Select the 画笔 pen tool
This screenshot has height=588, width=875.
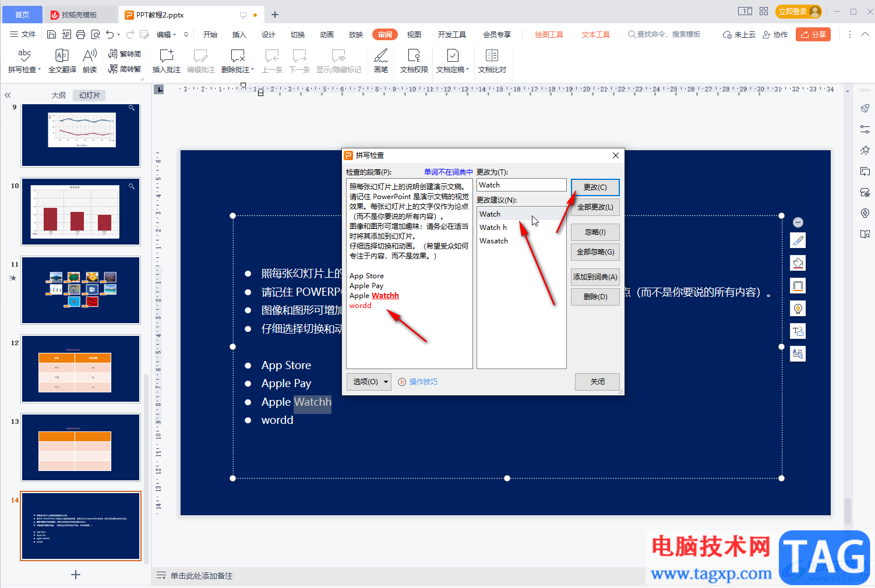[x=381, y=61]
